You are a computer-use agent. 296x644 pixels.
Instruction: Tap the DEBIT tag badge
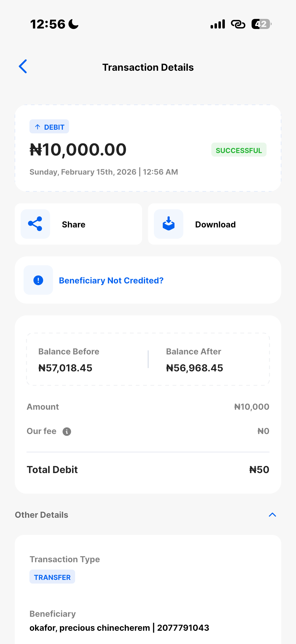click(49, 127)
